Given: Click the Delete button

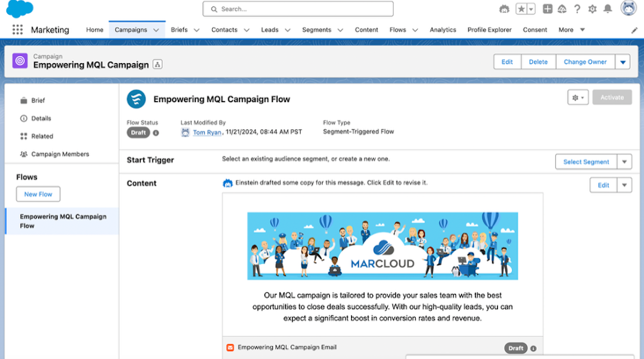Looking at the screenshot, I should pos(538,62).
